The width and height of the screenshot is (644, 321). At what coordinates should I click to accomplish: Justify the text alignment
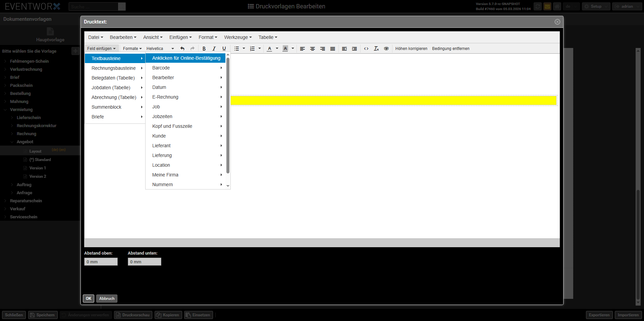(333, 49)
